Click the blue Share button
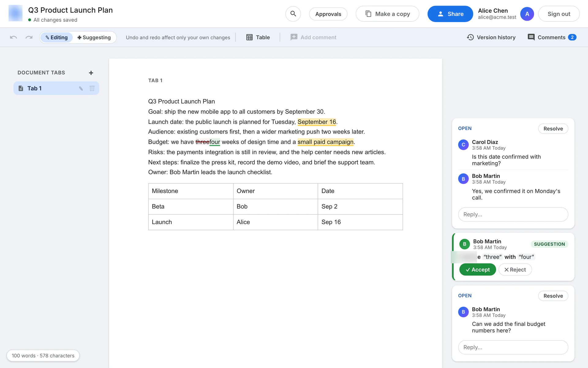Image resolution: width=588 pixels, height=368 pixels. 450,14
